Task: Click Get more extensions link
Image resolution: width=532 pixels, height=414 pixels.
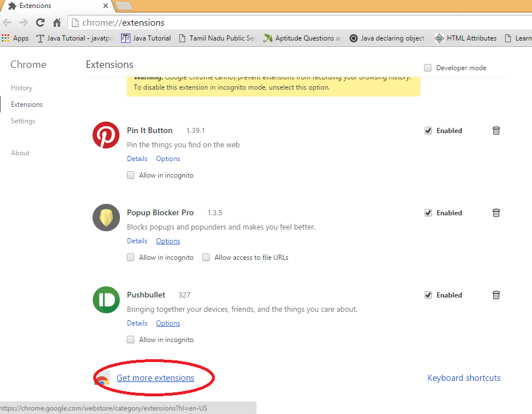Action: tap(155, 378)
